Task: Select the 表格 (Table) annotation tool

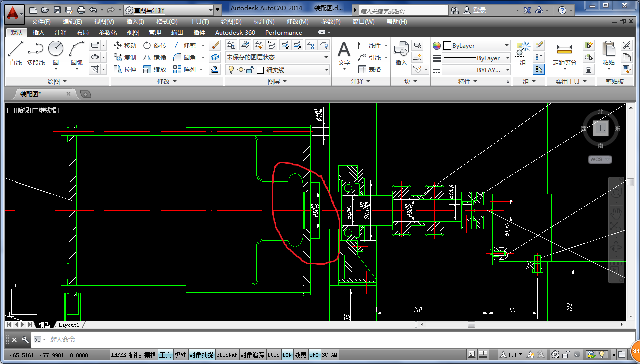Action: 369,69
